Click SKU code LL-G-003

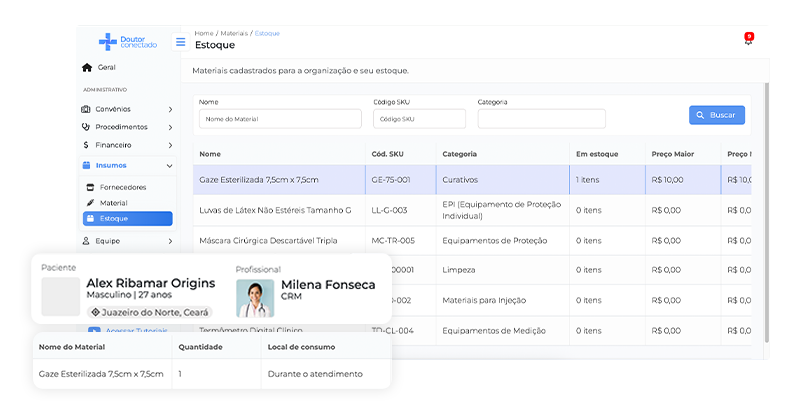(x=389, y=210)
